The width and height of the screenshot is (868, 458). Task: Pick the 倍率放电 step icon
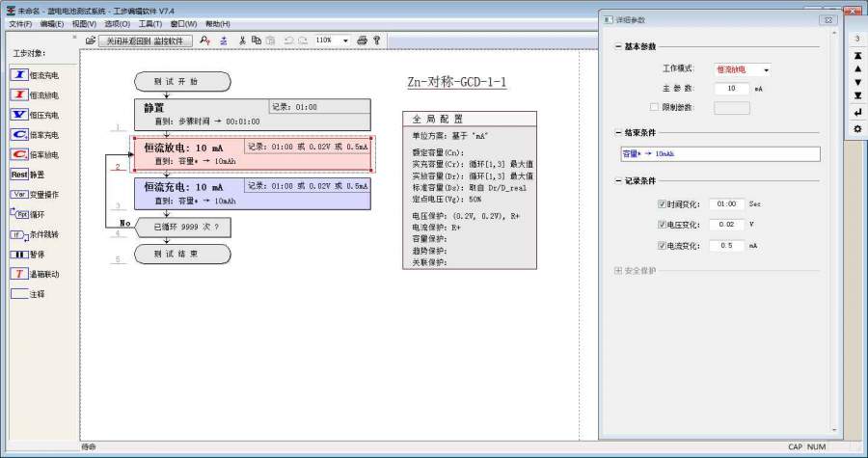click(x=19, y=154)
